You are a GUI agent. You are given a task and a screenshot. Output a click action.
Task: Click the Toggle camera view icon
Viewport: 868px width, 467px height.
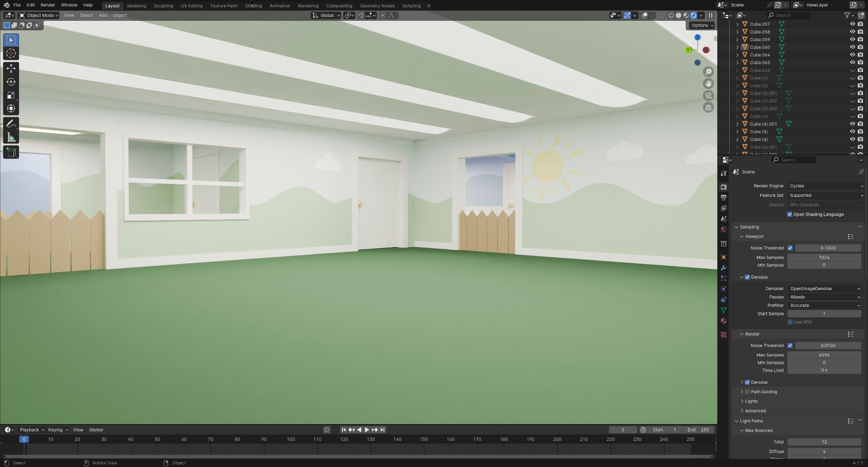pos(708,95)
